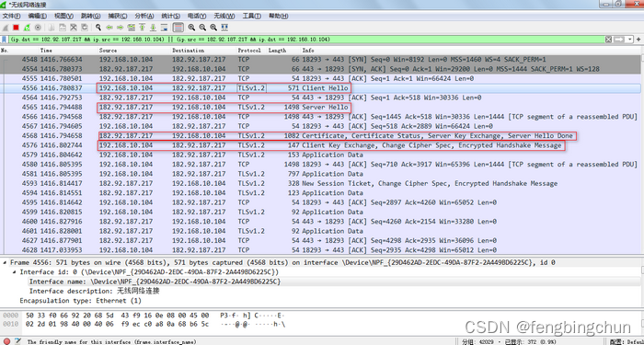
Task: Open the 跳转(G) menu
Action: pyautogui.click(x=90, y=16)
